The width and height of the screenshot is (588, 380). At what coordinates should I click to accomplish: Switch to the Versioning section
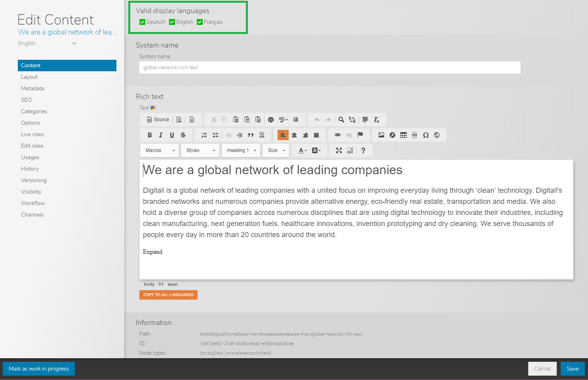[x=34, y=180]
